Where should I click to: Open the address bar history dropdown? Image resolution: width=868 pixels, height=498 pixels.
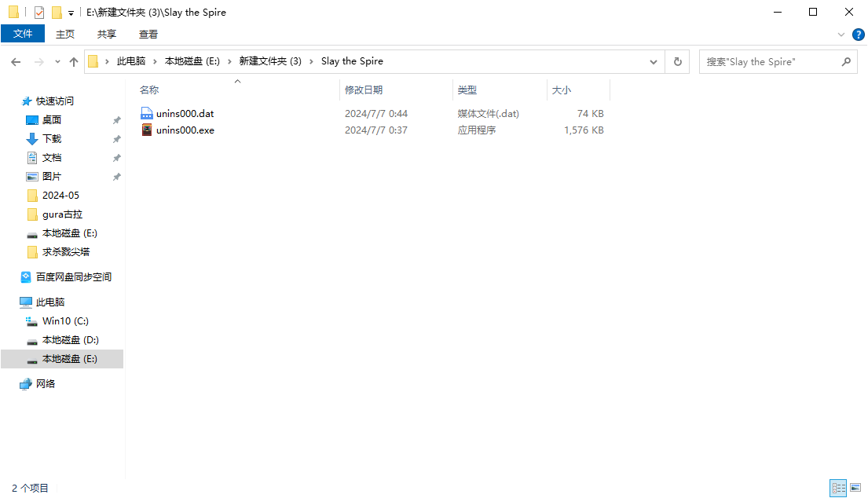coord(654,61)
